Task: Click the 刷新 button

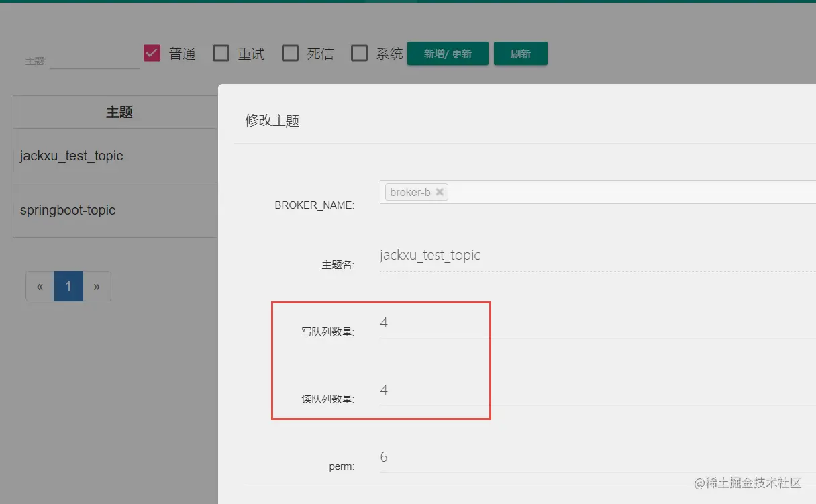Action: point(521,54)
